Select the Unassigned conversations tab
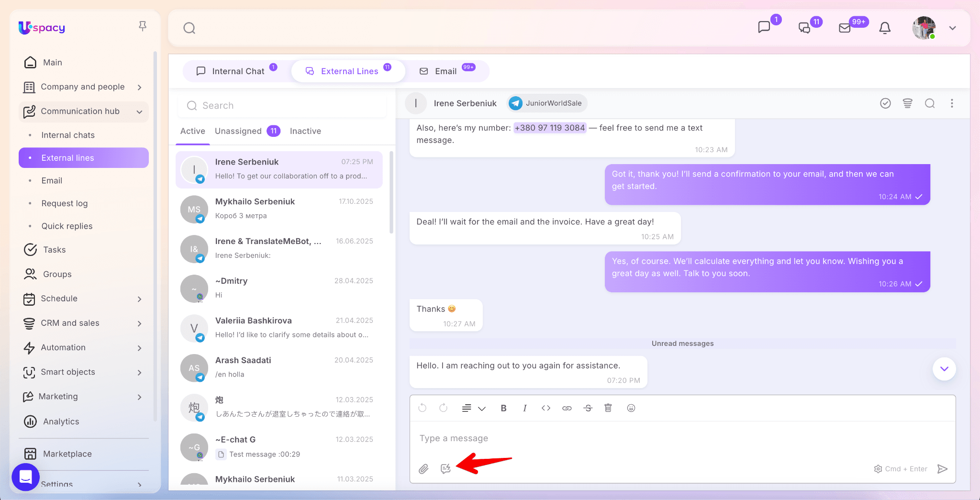This screenshot has width=980, height=500. click(x=238, y=131)
